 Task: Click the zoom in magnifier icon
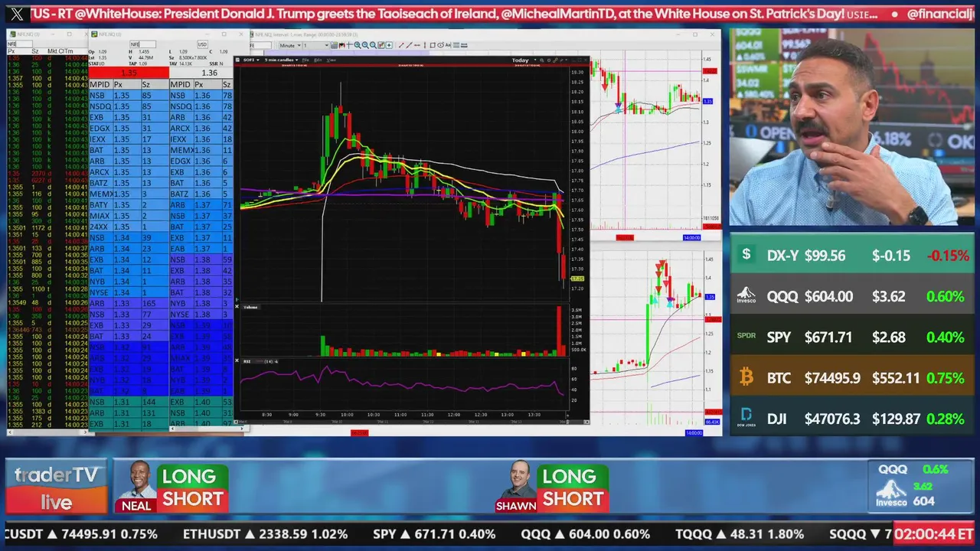(358, 45)
